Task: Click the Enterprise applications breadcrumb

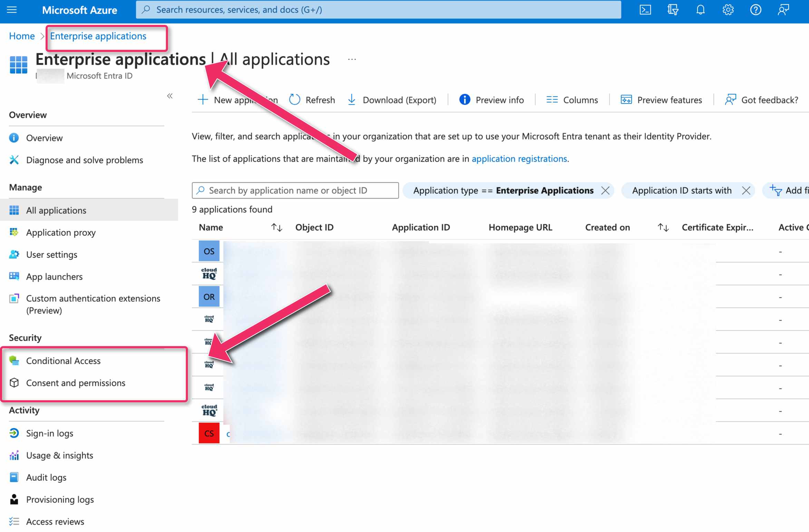Action: click(x=98, y=36)
